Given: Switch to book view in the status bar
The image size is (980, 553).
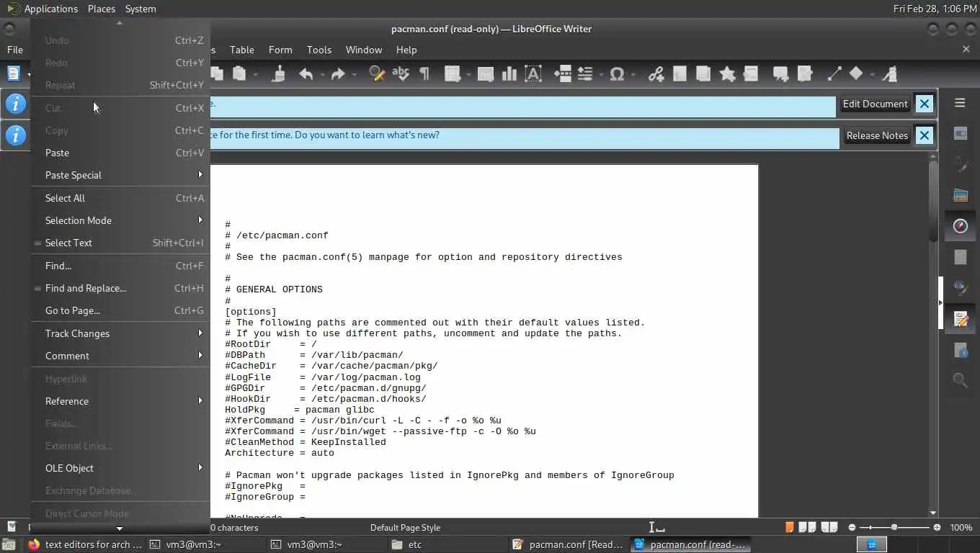Looking at the screenshot, I should [829, 527].
